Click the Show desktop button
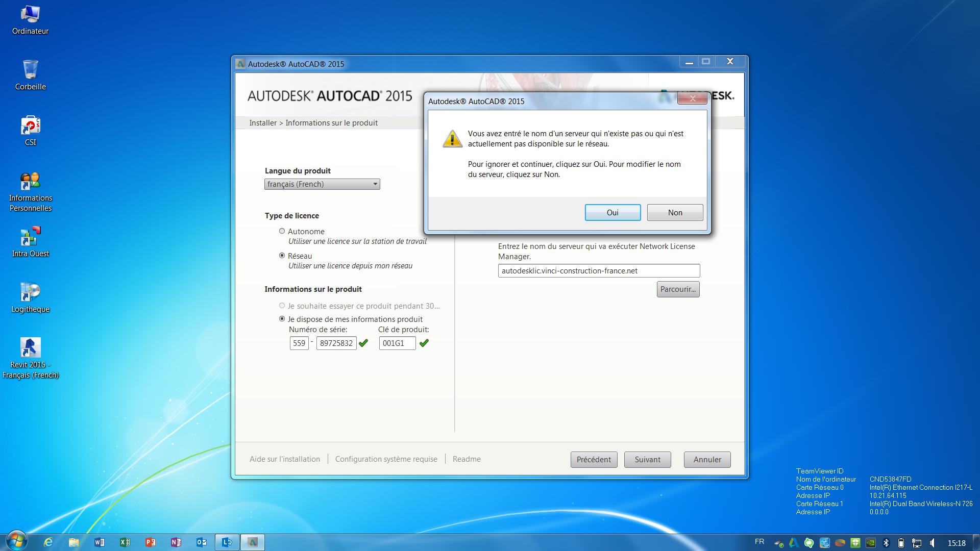The image size is (980, 551). tap(976, 542)
